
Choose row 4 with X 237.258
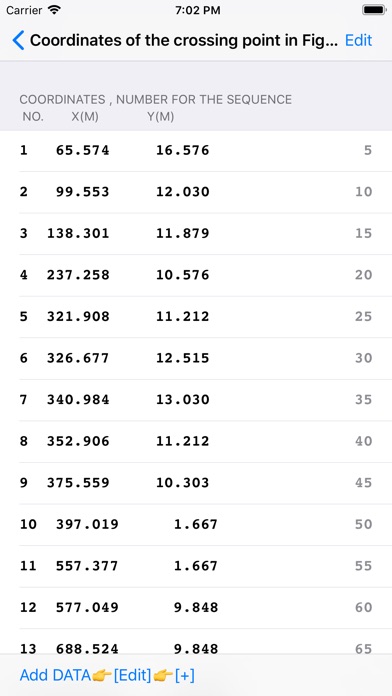(x=196, y=276)
